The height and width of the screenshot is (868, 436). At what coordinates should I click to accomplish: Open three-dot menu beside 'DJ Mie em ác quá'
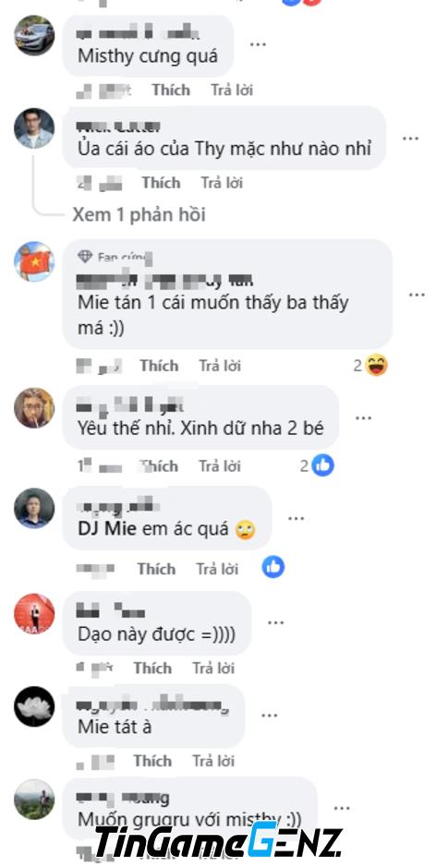tap(296, 518)
